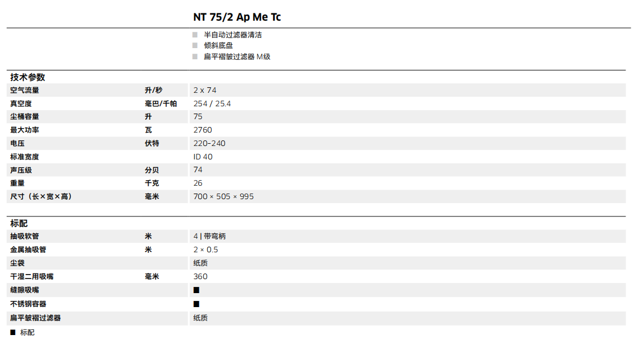
Task: Click the ID 40 standard width value
Action: coord(203,157)
